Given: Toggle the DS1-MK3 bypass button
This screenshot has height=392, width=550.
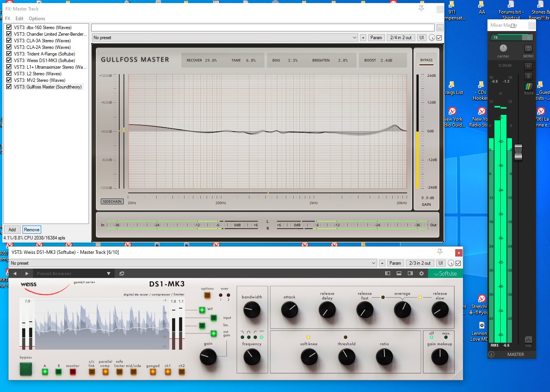Looking at the screenshot, I should tap(26, 369).
